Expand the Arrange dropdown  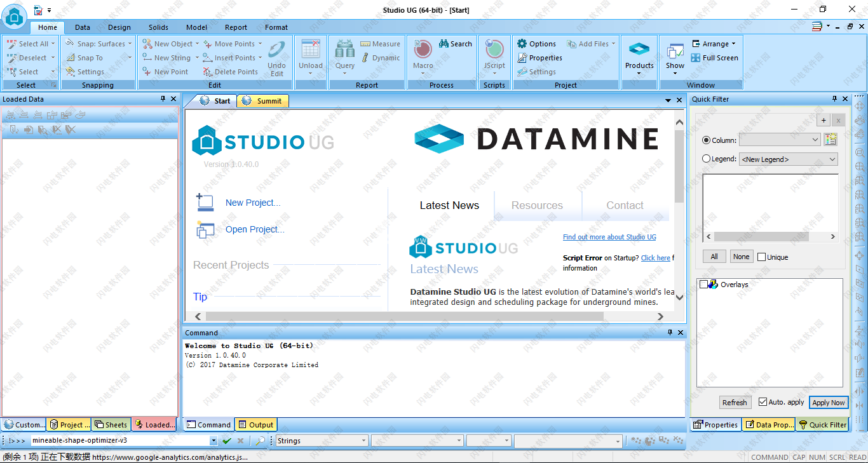pos(733,44)
